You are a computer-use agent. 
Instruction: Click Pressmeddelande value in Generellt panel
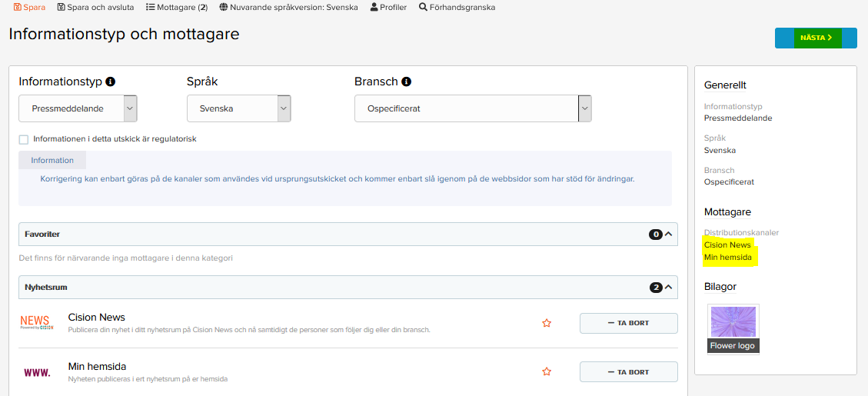pyautogui.click(x=738, y=118)
